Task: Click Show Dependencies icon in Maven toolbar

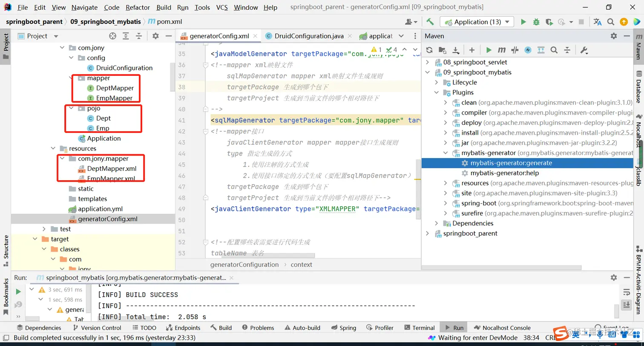Action: (541, 50)
